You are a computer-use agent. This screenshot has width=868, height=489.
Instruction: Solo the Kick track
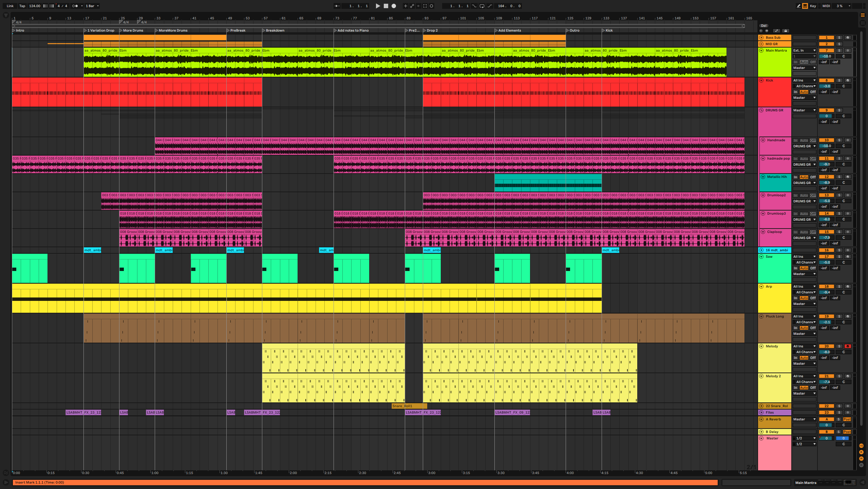[839, 80]
